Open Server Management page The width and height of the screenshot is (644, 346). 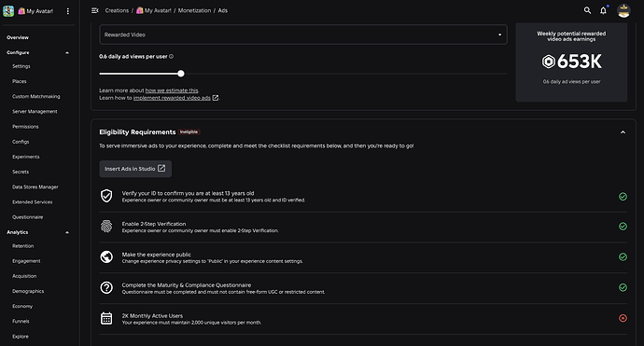pyautogui.click(x=35, y=111)
